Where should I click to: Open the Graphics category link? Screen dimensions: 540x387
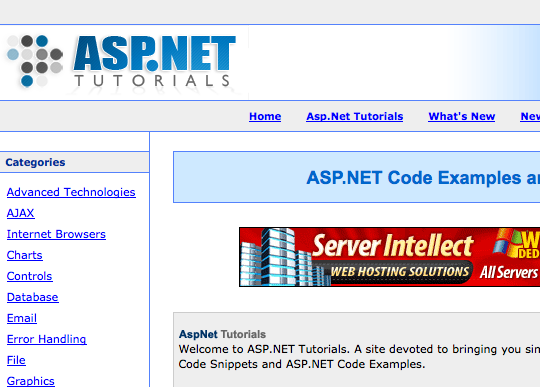click(31, 381)
